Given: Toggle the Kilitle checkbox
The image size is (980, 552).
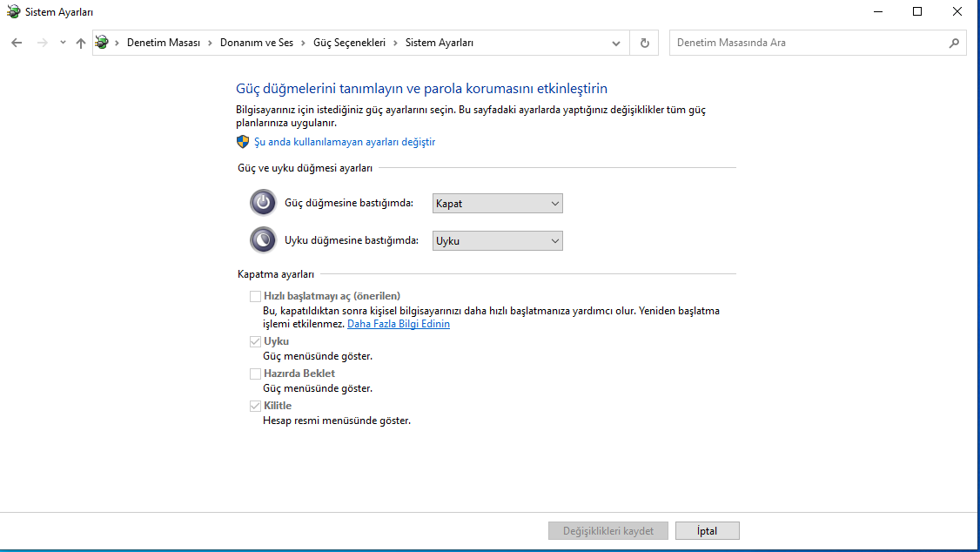Looking at the screenshot, I should click(x=255, y=406).
